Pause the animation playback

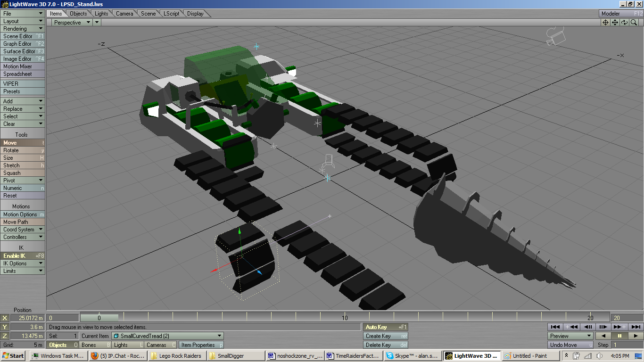click(x=619, y=336)
